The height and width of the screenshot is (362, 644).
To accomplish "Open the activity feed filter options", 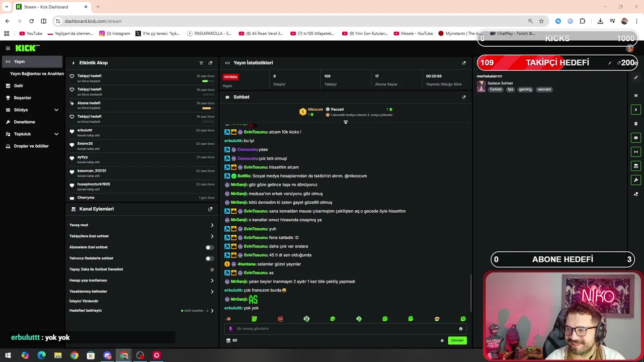I will (x=201, y=63).
